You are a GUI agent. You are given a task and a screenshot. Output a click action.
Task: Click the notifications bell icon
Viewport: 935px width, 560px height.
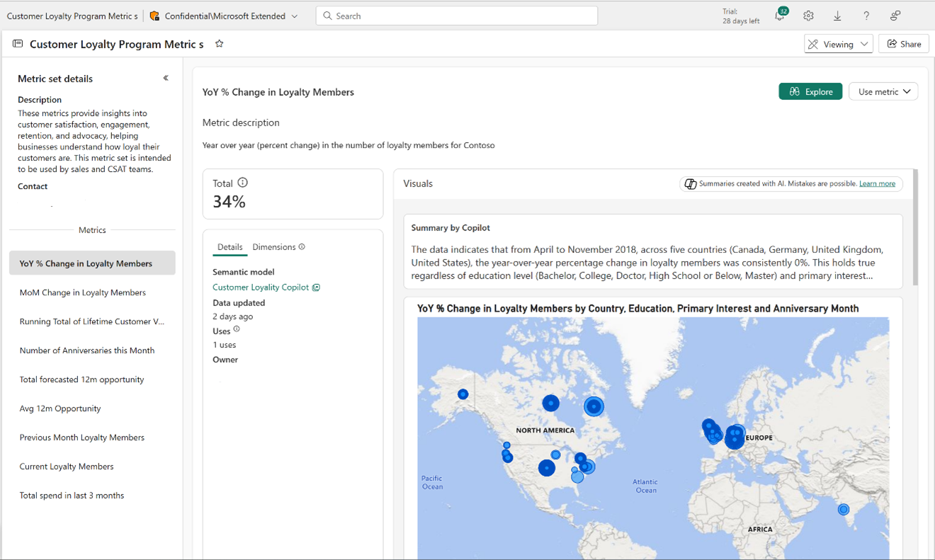pos(780,16)
